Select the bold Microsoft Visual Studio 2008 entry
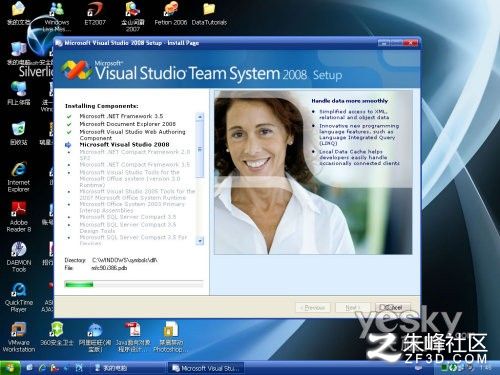Image resolution: width=500 pixels, height=375 pixels. tap(124, 144)
